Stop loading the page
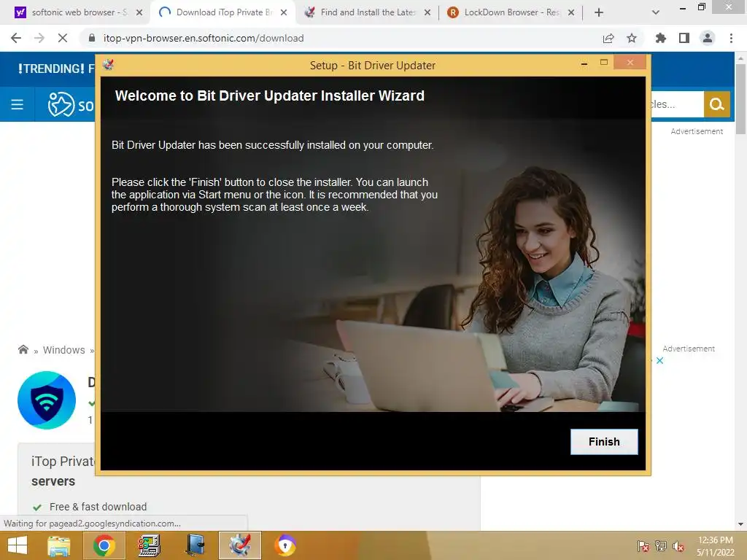This screenshot has width=747, height=560. click(x=63, y=38)
